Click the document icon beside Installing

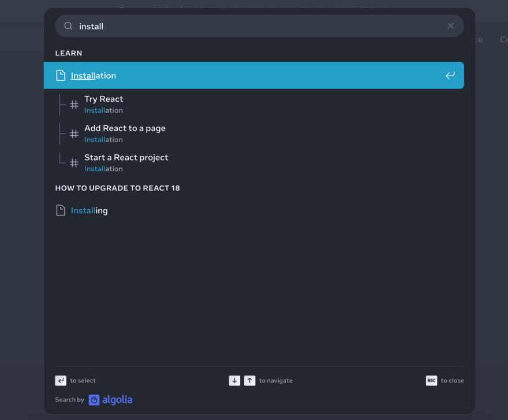(x=61, y=210)
